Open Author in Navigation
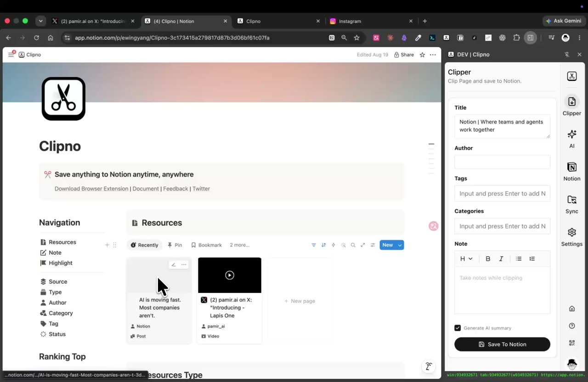588x382 pixels. (53, 303)
